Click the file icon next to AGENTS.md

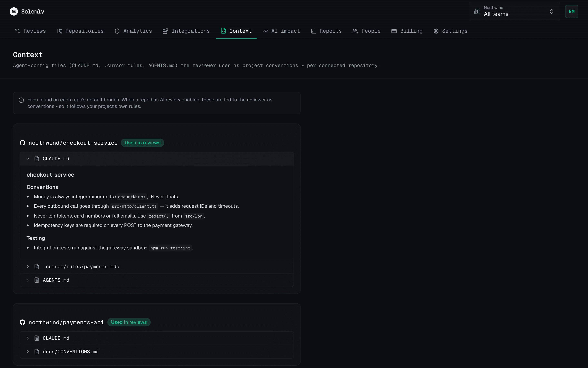click(37, 280)
